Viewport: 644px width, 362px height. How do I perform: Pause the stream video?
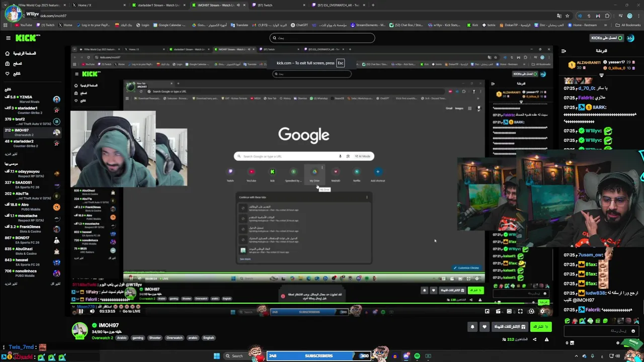click(80, 311)
